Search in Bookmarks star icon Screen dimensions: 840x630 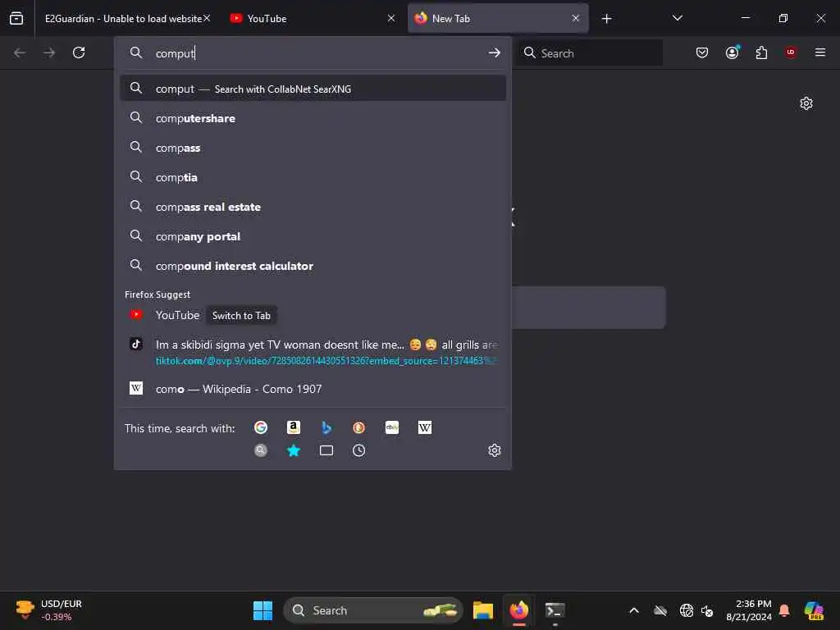pos(294,450)
